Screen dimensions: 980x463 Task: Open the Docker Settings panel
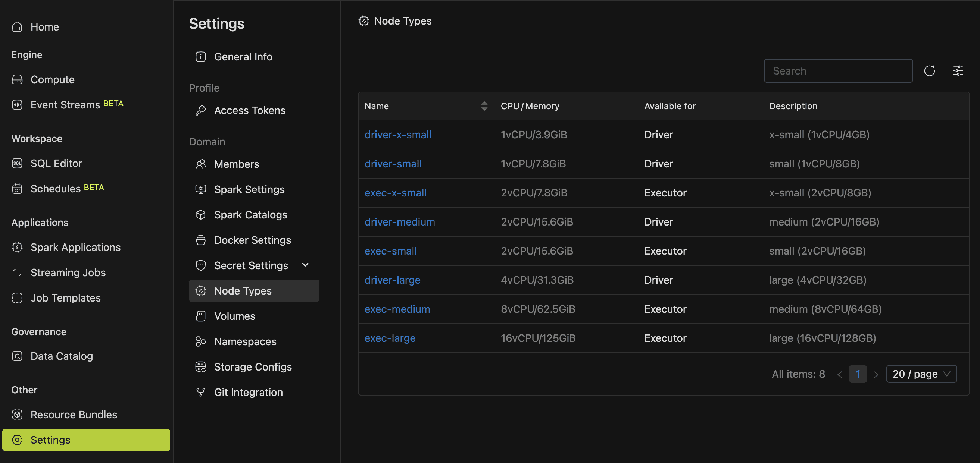pos(252,240)
